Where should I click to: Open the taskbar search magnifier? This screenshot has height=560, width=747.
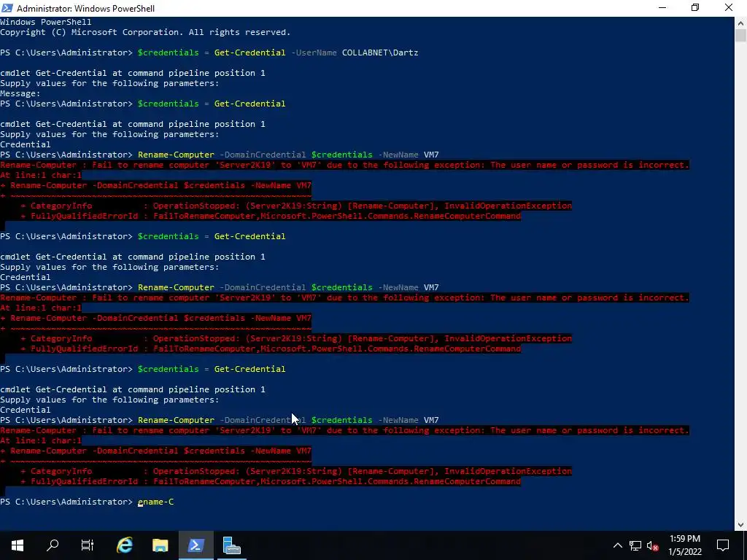click(x=53, y=545)
